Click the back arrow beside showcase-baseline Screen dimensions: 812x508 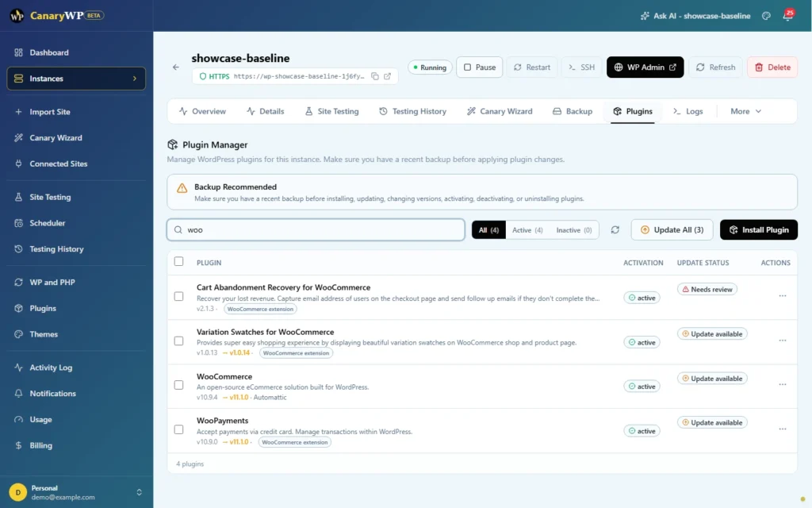coord(176,67)
